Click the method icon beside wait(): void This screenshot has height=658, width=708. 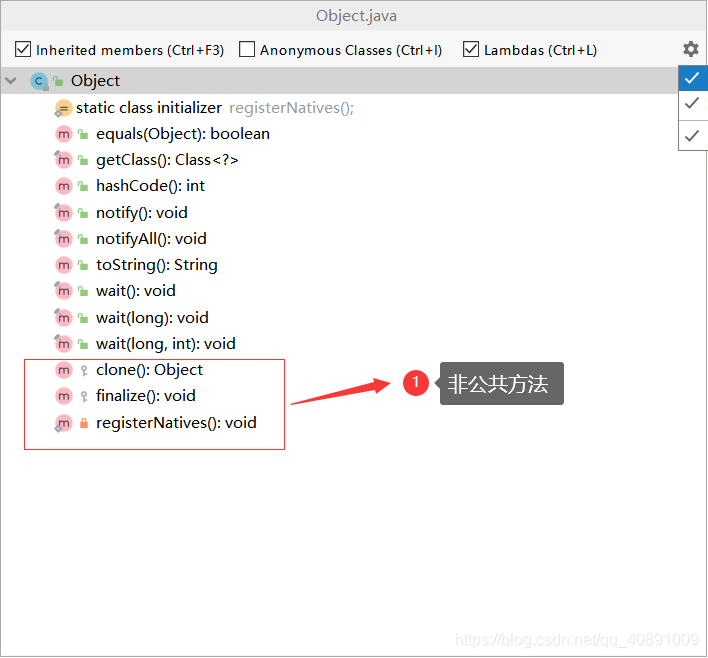click(64, 291)
